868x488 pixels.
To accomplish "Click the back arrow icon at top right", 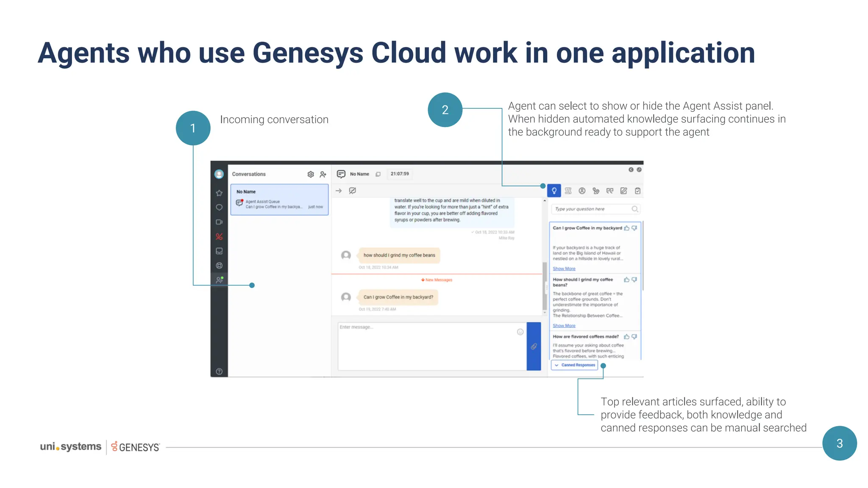I will pos(631,169).
